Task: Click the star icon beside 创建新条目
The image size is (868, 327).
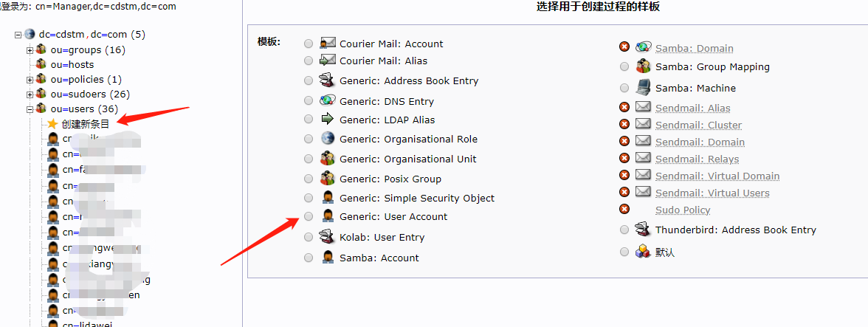Action: click(52, 124)
